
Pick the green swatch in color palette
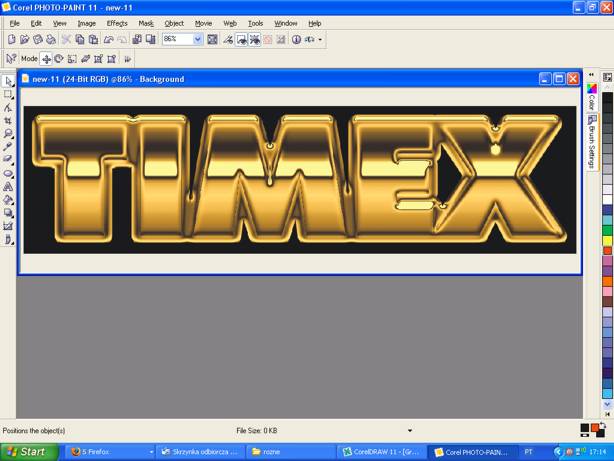point(607,231)
